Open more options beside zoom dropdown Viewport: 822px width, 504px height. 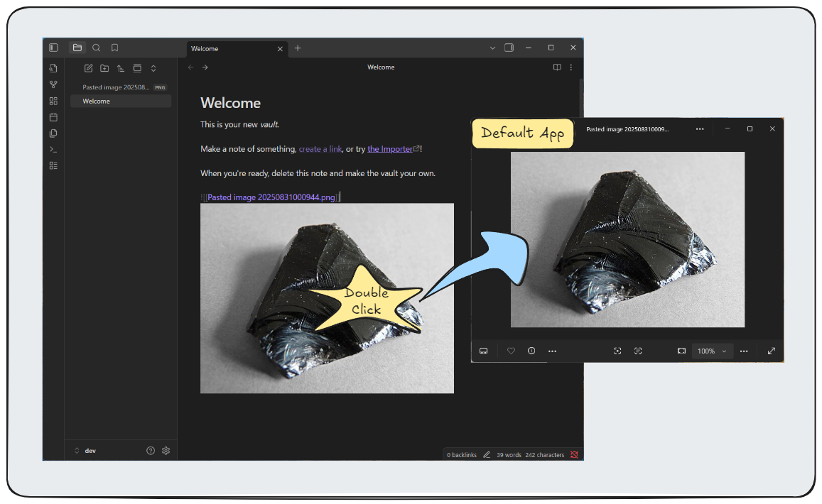coord(744,351)
